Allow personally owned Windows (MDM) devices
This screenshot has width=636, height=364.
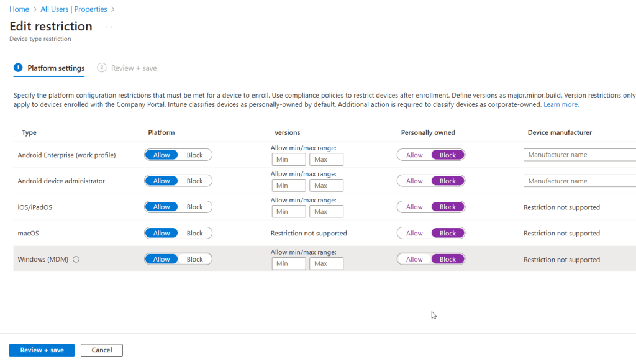point(414,260)
